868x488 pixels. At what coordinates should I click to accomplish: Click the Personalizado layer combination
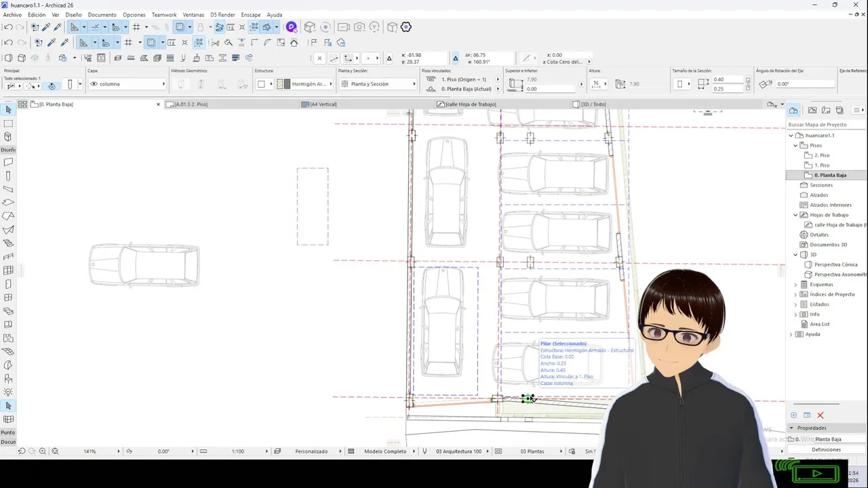click(x=311, y=451)
